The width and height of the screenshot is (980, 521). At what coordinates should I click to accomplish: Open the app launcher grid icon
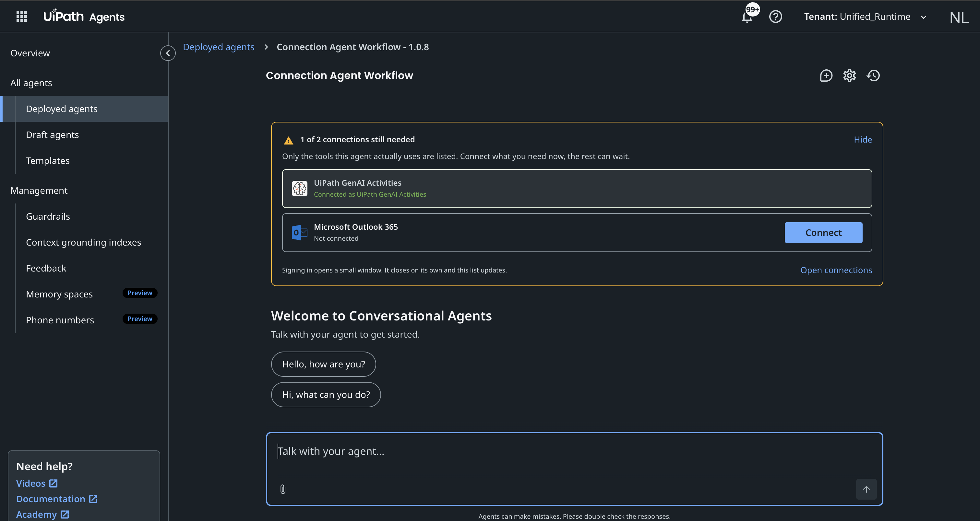[x=22, y=17]
